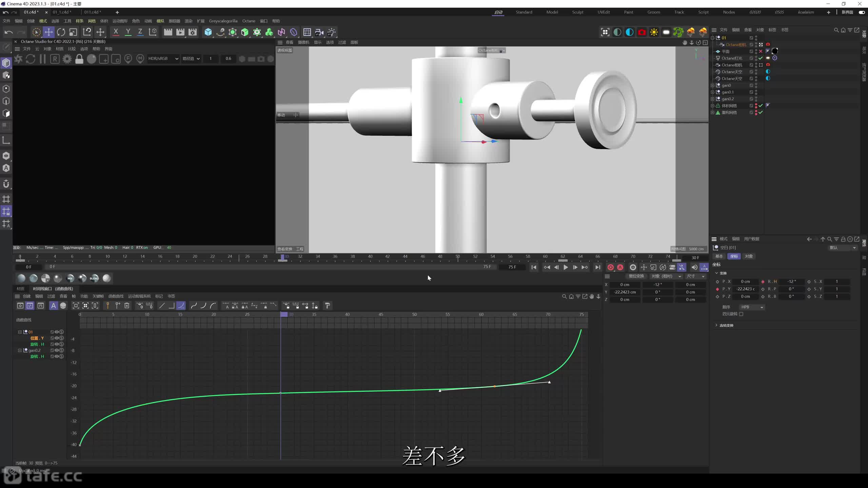Screen dimensions: 868x488
Task: Click 复位变换 button
Action: tap(636, 277)
